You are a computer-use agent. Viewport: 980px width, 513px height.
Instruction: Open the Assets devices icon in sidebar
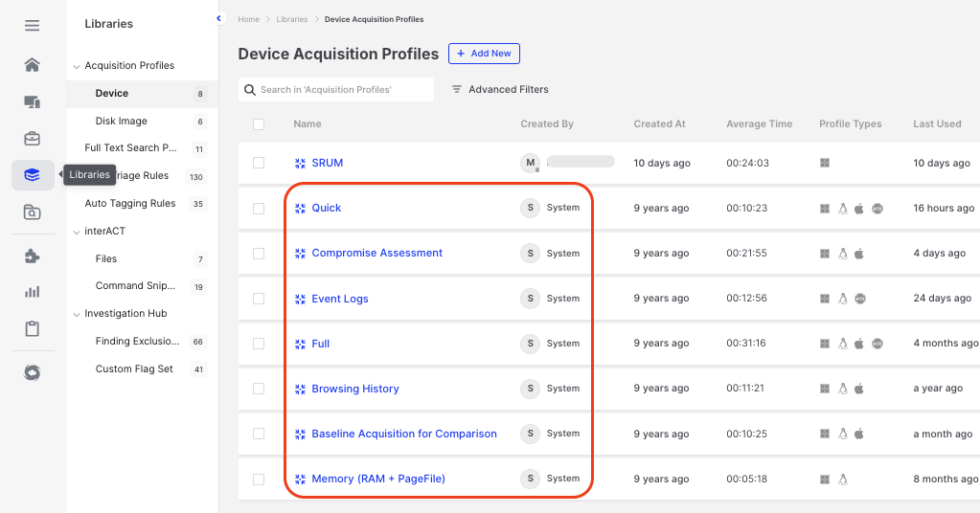[33, 101]
